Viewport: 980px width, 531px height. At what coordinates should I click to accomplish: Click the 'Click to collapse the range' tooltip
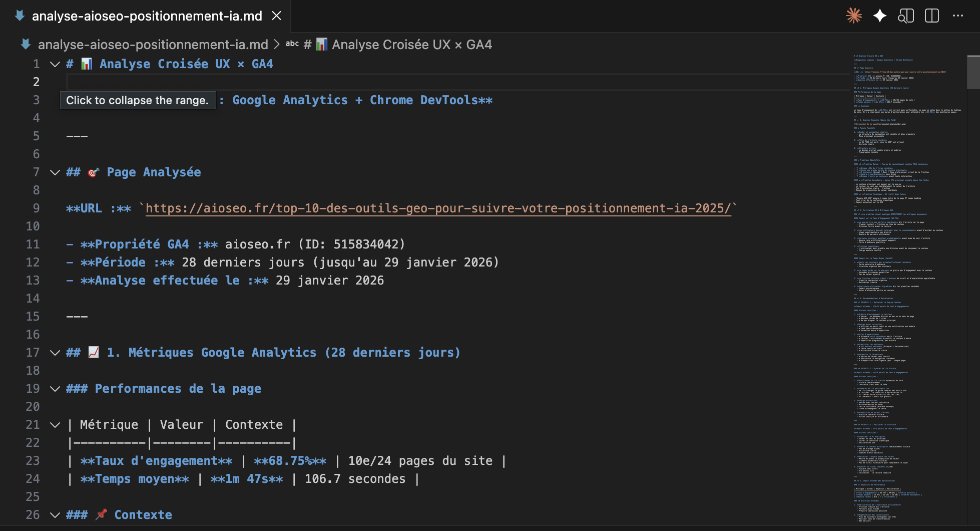138,100
